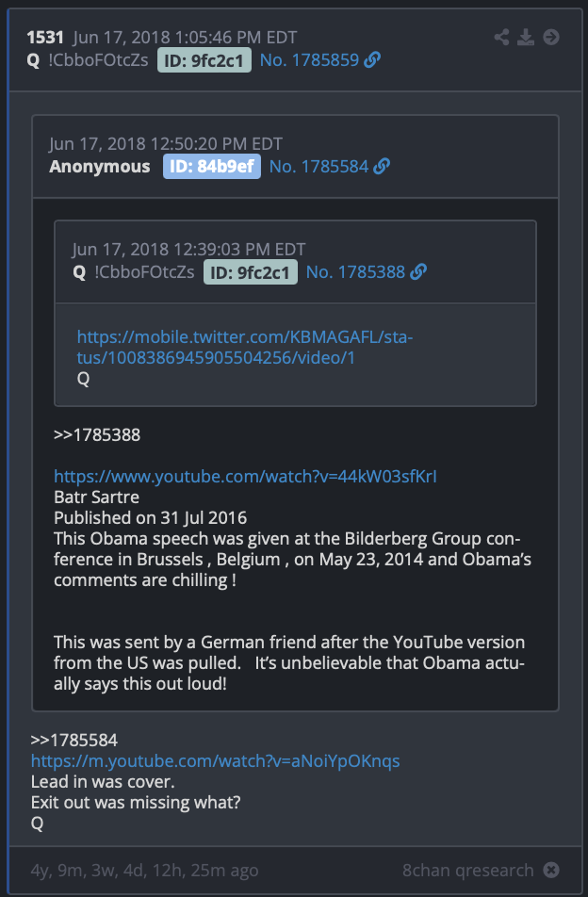
Task: Open the youtube.com watch?v=44kW03sfKrI link
Action: pos(245,477)
